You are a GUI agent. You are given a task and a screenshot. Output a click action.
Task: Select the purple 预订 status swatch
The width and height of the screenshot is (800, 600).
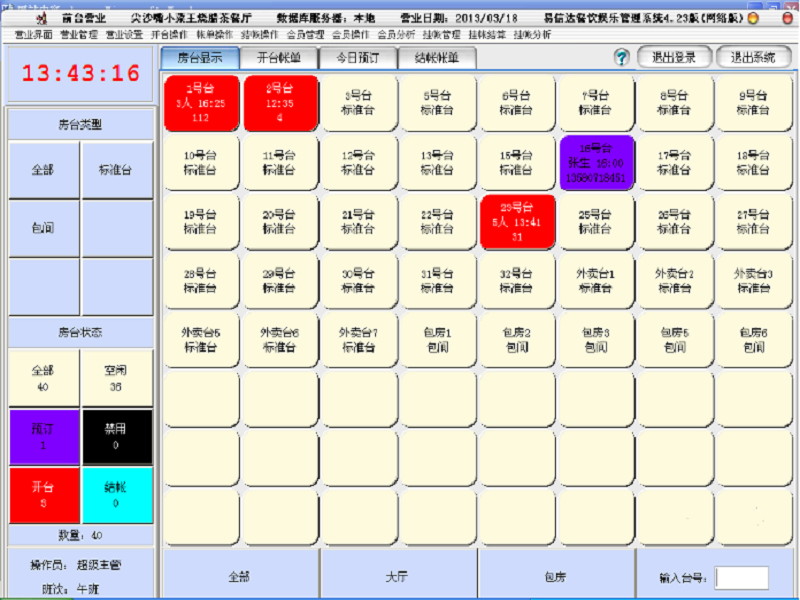(x=43, y=436)
